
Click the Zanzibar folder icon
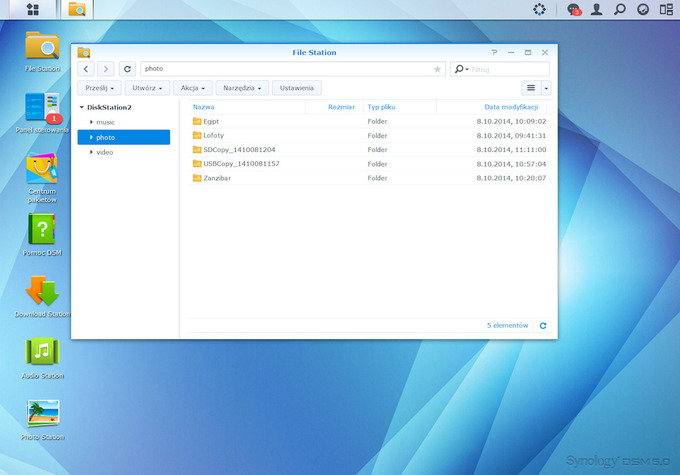197,178
